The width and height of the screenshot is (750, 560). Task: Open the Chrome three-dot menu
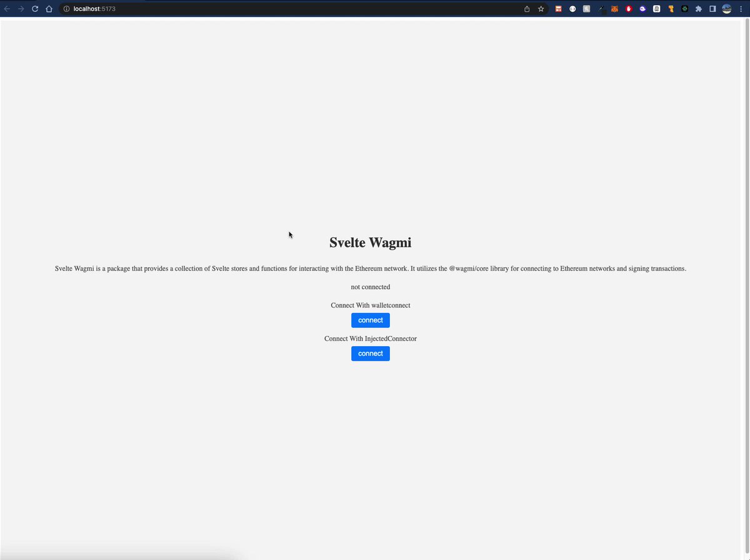[x=741, y=9]
